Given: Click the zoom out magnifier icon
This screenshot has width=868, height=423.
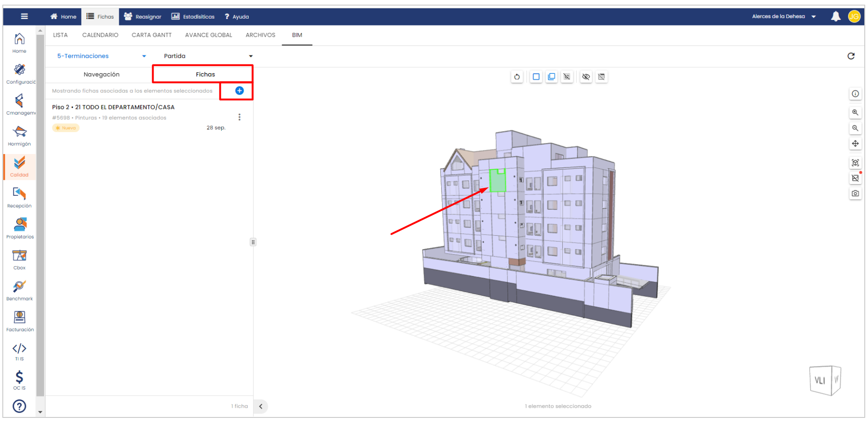Looking at the screenshot, I should pos(855,128).
